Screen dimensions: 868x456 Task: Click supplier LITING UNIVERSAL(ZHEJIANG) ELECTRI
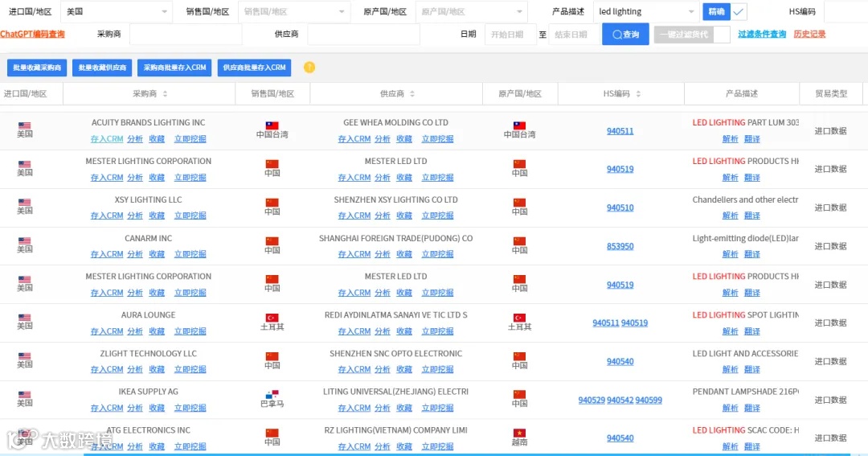tap(395, 392)
